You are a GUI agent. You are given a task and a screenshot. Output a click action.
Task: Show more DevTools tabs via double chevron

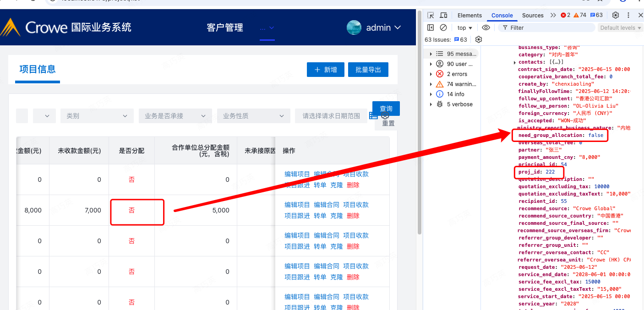click(553, 15)
